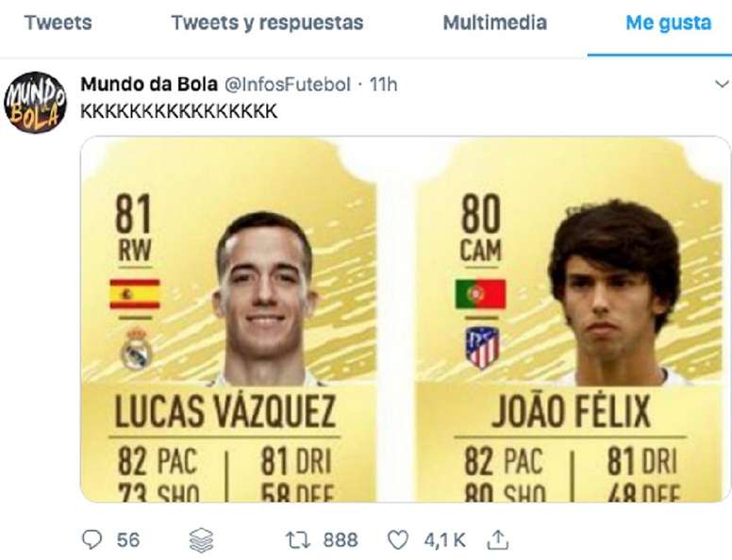The width and height of the screenshot is (732, 560).
Task: Click the Portugal flag on the card
Action: tap(480, 294)
